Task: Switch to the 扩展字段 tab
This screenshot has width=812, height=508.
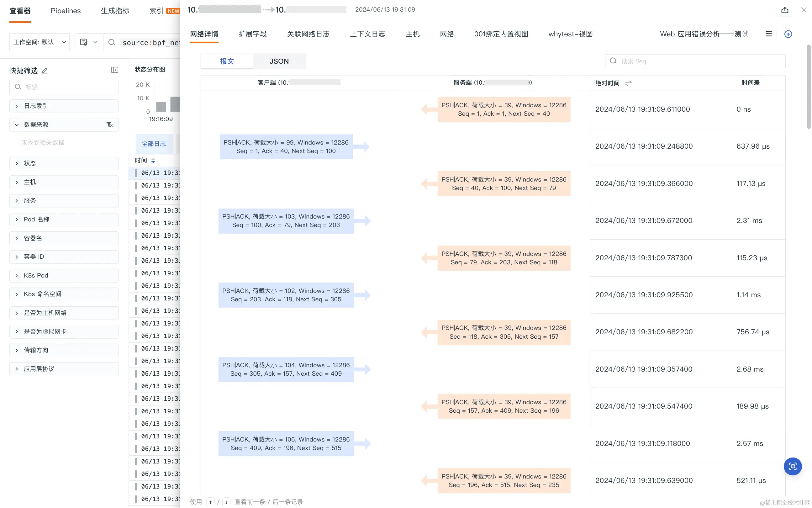Action: 252,34
